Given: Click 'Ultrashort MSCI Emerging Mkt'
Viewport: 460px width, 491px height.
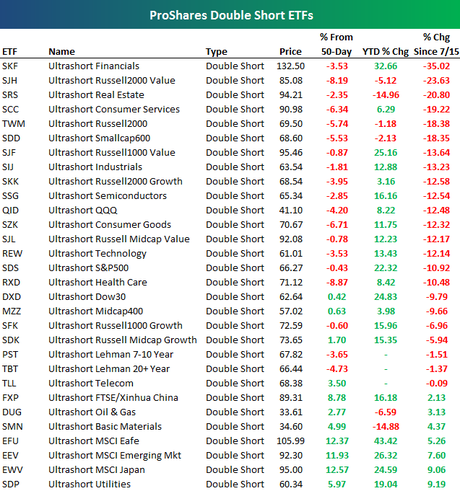Looking at the screenshot, I should pos(115,456).
